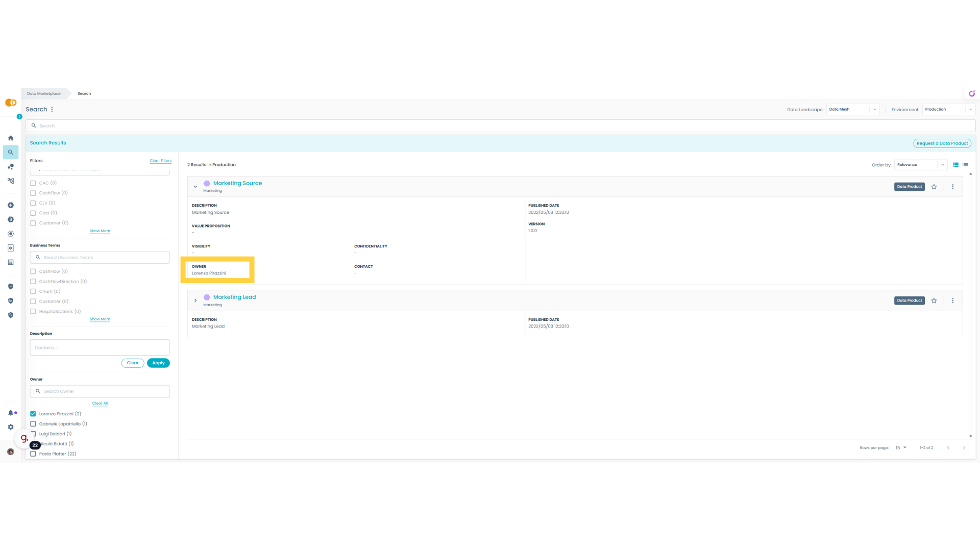The height and width of the screenshot is (551, 980).
Task: Open the hierarchy tree sidebar icon
Action: [x=11, y=181]
